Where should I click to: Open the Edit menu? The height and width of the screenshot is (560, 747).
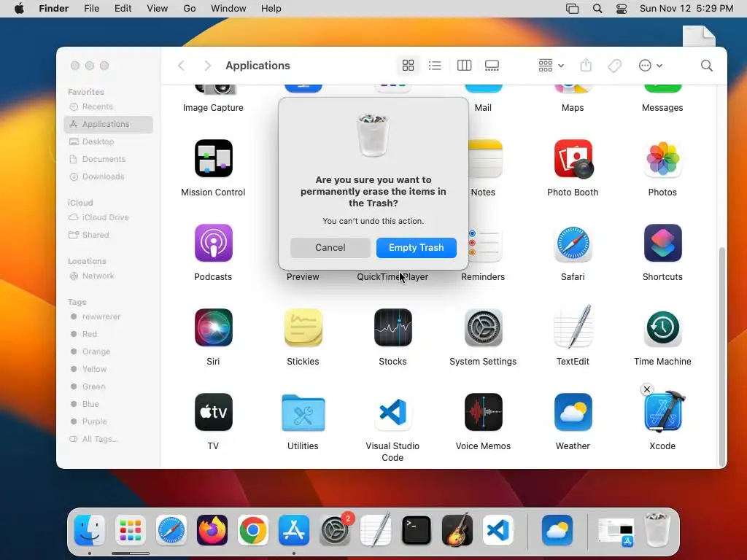point(123,9)
